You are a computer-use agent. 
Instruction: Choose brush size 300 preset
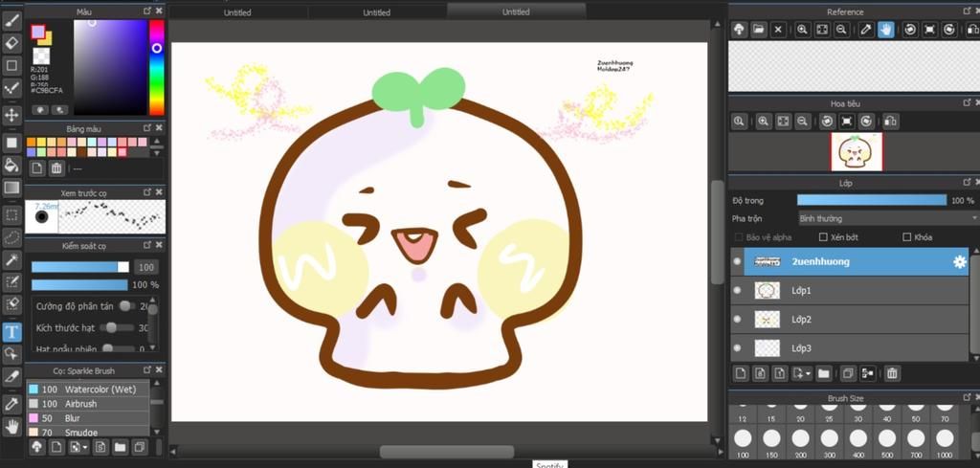pos(830,442)
